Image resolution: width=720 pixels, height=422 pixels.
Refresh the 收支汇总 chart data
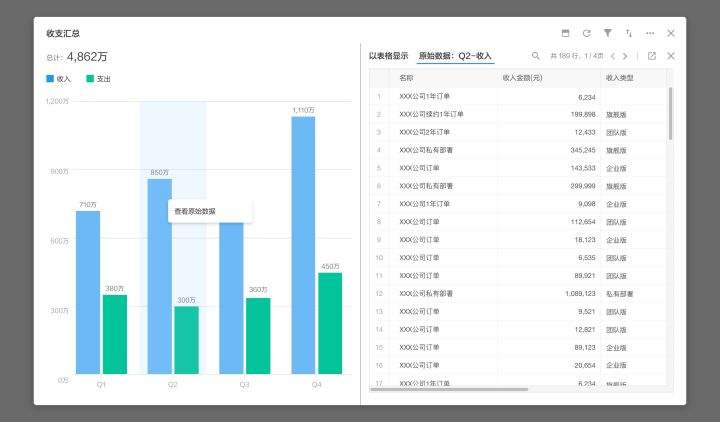pos(586,33)
